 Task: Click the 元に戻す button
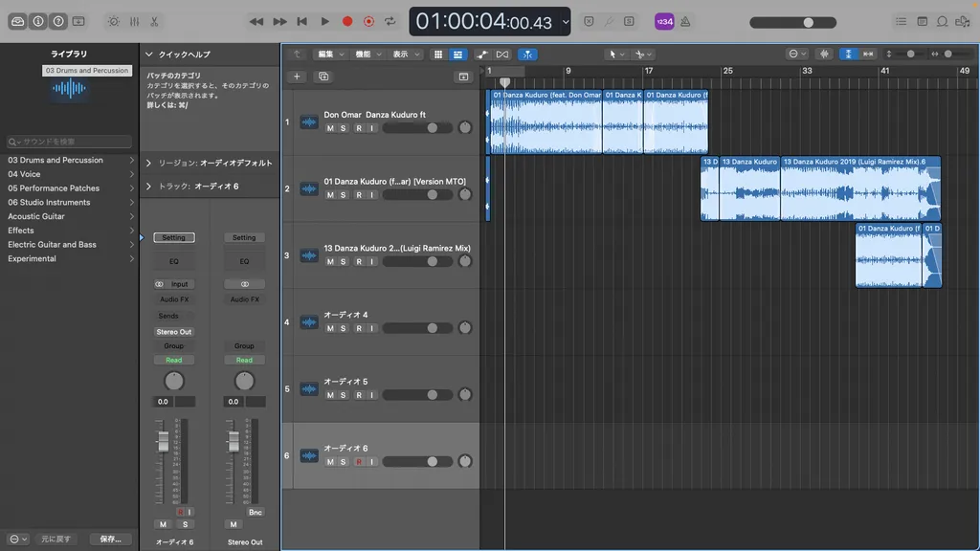click(56, 539)
